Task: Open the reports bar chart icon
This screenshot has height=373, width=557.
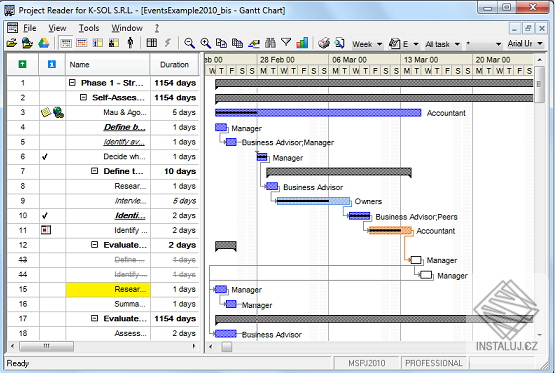Action: tap(302, 43)
